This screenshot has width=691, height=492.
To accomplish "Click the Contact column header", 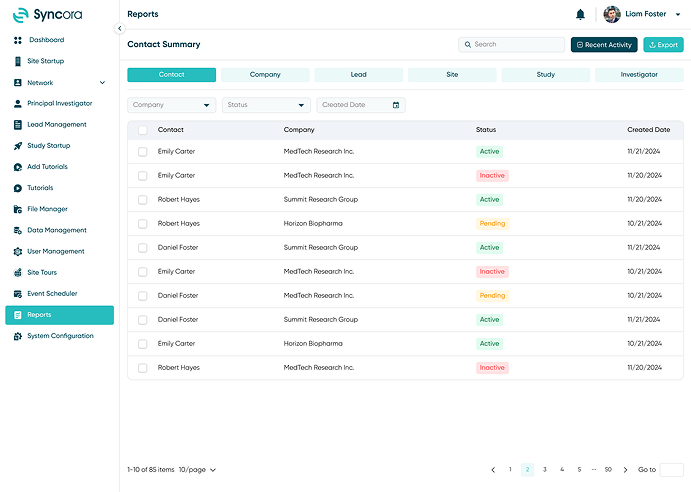I will pos(171,130).
